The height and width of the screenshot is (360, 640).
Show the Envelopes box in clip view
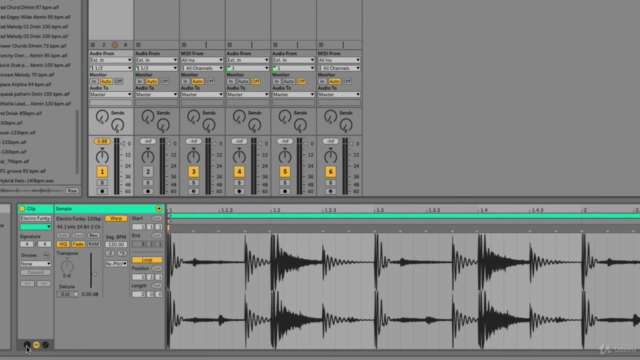(46, 345)
